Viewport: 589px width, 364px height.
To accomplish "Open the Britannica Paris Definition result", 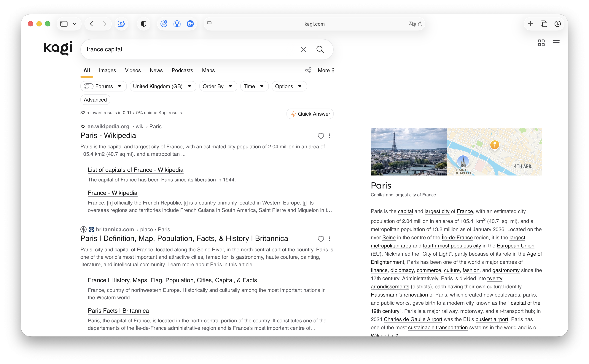I will [184, 238].
